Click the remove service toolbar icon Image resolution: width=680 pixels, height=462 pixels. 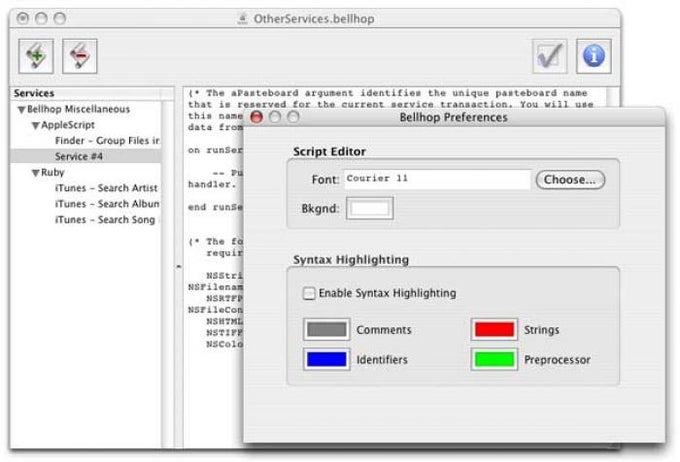[x=80, y=56]
